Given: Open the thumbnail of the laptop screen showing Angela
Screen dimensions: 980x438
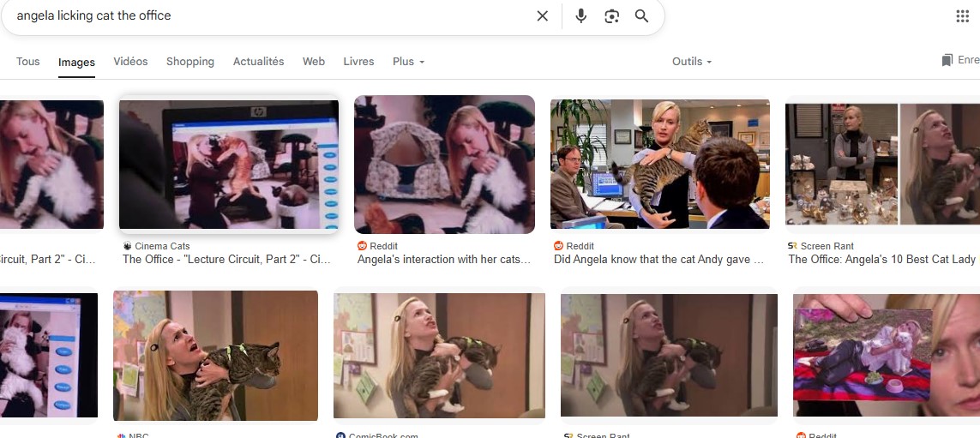Looking at the screenshot, I should [229, 165].
